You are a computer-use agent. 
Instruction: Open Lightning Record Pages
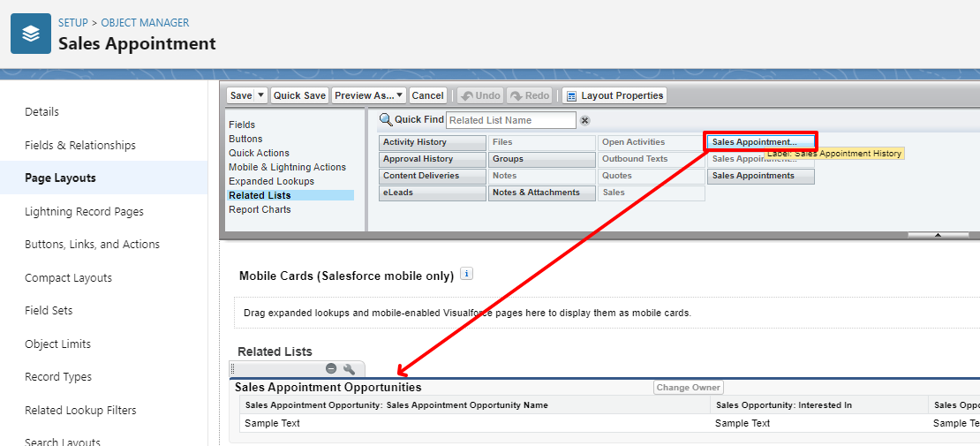84,211
